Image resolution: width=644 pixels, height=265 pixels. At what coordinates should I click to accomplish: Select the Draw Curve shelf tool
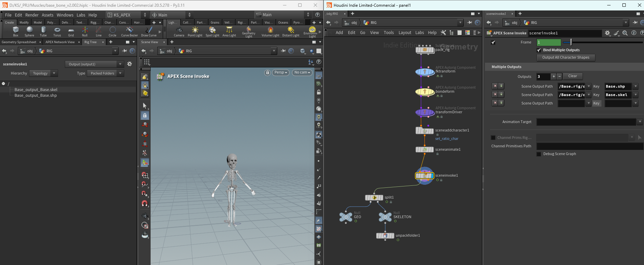[x=149, y=31]
